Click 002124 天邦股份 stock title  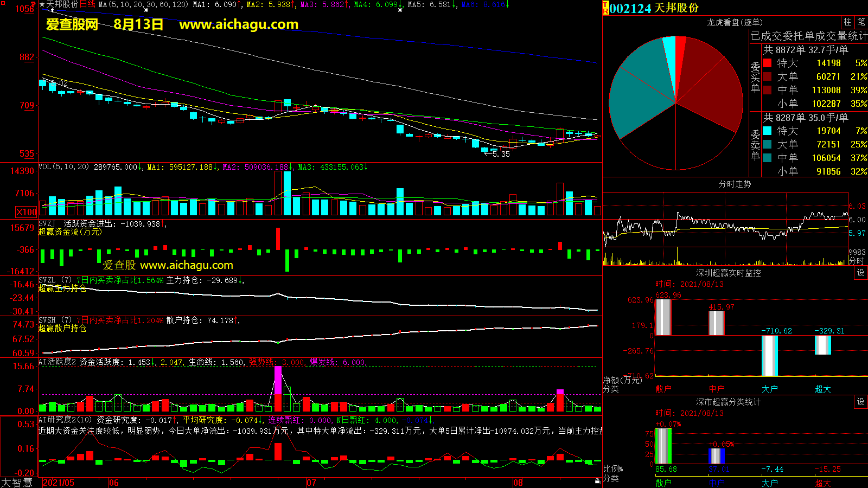654,8
